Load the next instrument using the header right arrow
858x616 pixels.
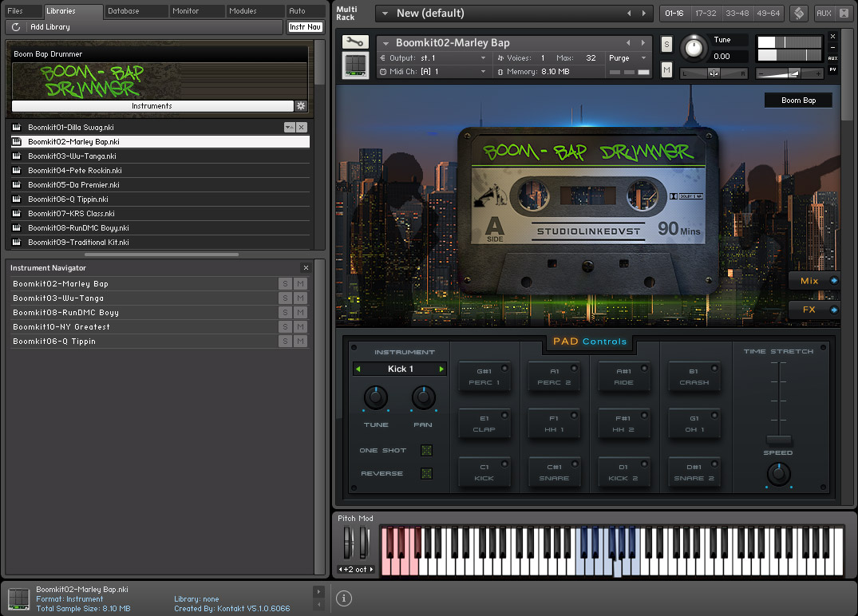tap(643, 42)
